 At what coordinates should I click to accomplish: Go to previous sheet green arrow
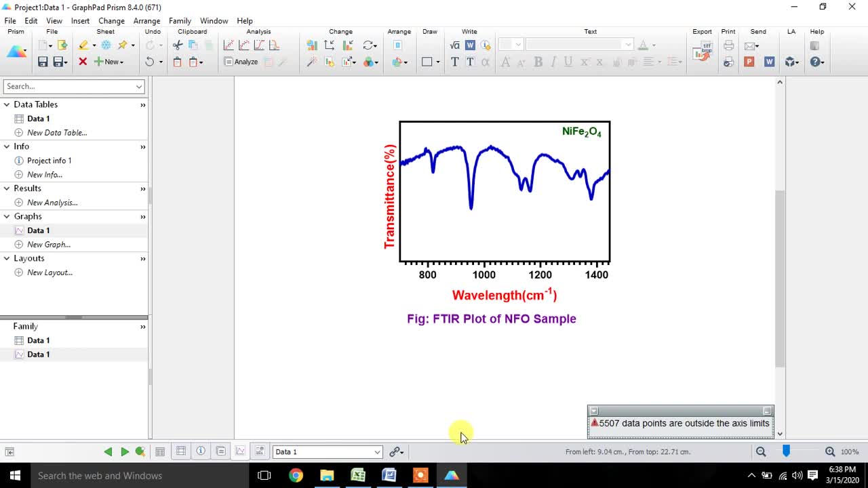click(x=108, y=451)
